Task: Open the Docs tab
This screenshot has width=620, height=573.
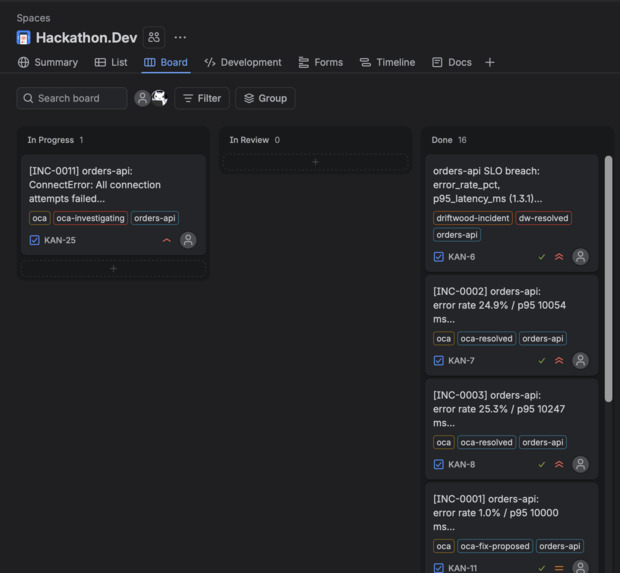Action: click(x=452, y=62)
